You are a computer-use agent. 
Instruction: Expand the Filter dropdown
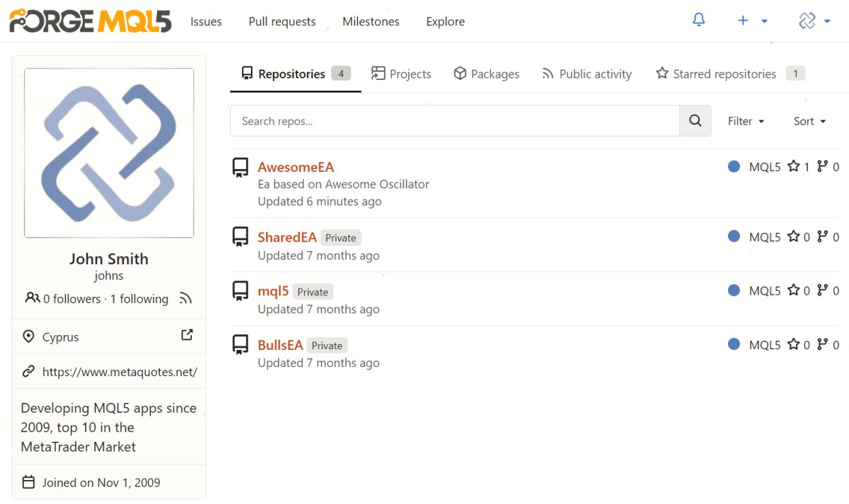[x=746, y=121]
